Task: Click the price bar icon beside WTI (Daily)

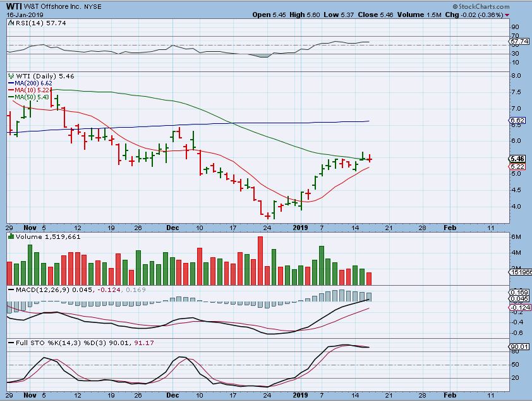Action: click(x=11, y=76)
